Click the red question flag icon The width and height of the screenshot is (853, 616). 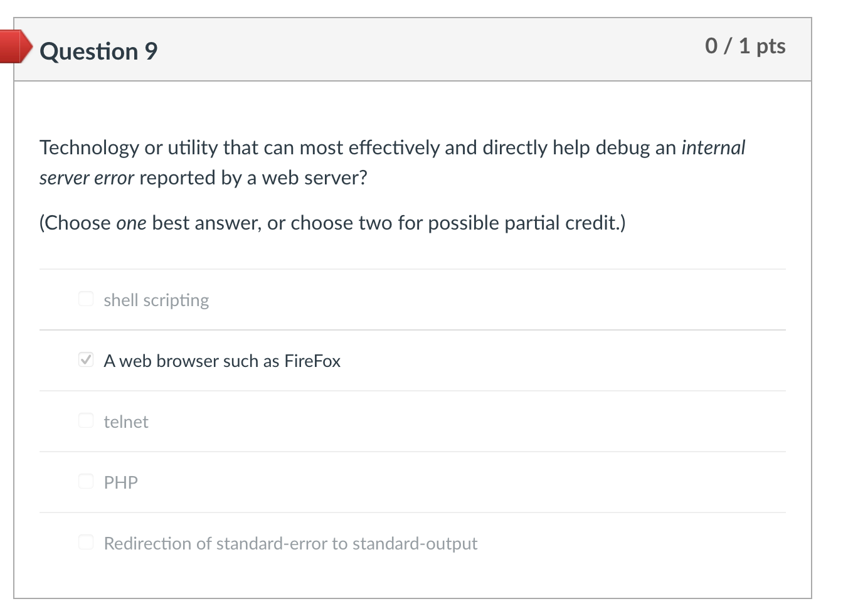coord(14,46)
